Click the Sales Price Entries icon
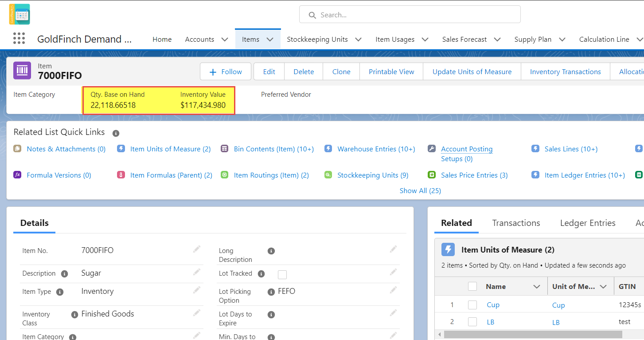 432,175
